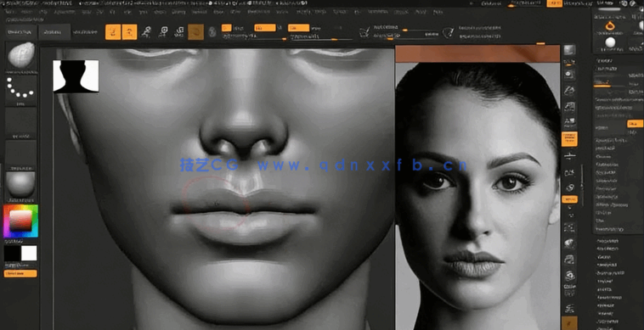Click the tilted-ring icon below the XYZ icon
This screenshot has width=644, height=330.
[x=569, y=187]
